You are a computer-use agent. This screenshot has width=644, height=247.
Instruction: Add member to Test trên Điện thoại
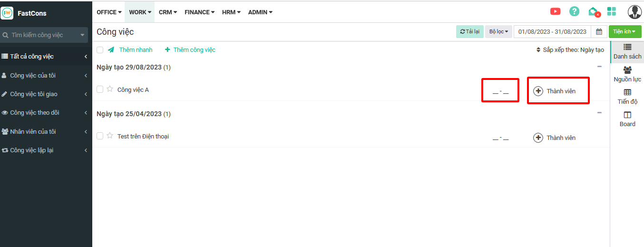pyautogui.click(x=538, y=138)
